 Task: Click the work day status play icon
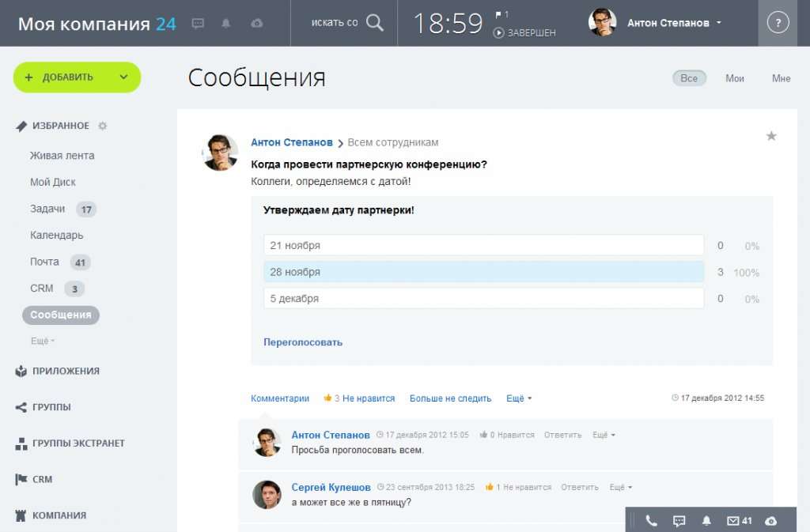tap(498, 33)
